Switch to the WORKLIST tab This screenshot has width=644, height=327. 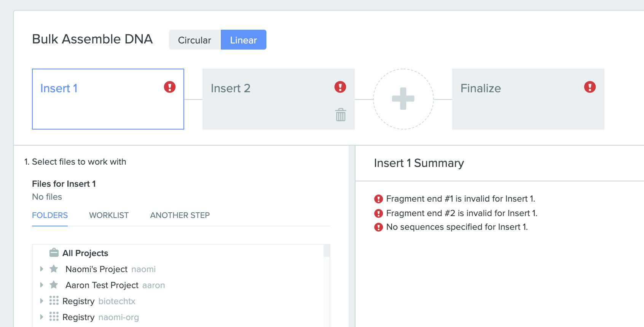click(109, 215)
